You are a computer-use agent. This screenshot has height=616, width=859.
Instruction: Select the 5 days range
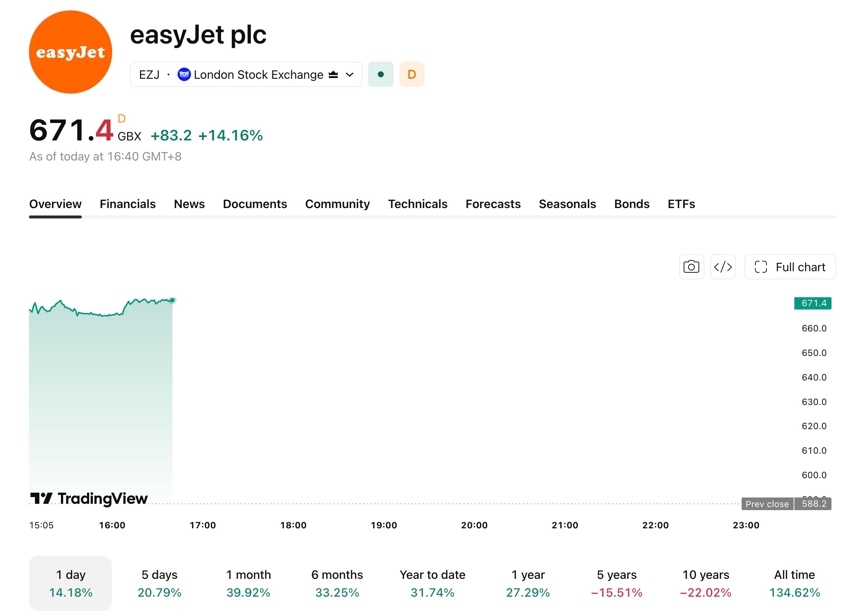point(159,583)
